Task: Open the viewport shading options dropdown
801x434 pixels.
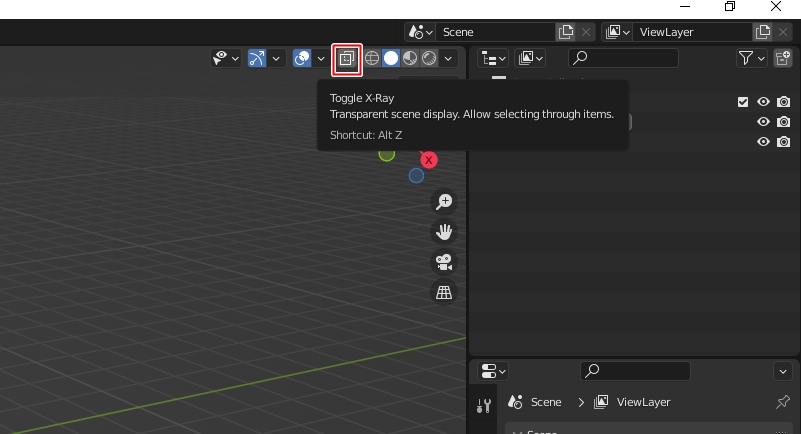Action: click(448, 58)
